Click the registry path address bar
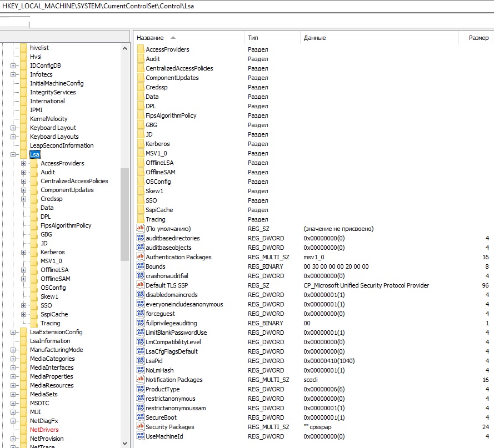 tap(247, 6)
